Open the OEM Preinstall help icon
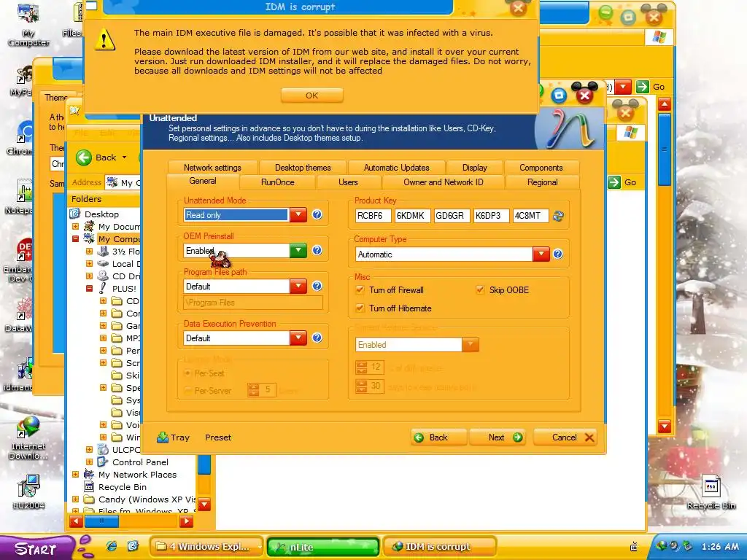 pyautogui.click(x=317, y=251)
